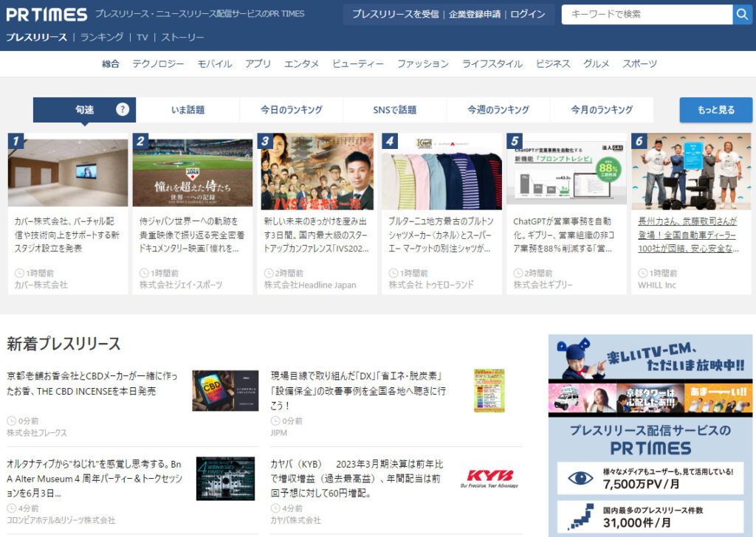Click 株式会社Headline Japan company name
The image size is (756, 537).
point(310,285)
